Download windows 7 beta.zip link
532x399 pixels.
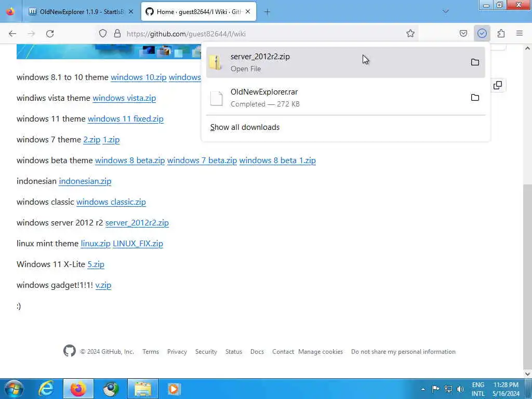(x=202, y=160)
